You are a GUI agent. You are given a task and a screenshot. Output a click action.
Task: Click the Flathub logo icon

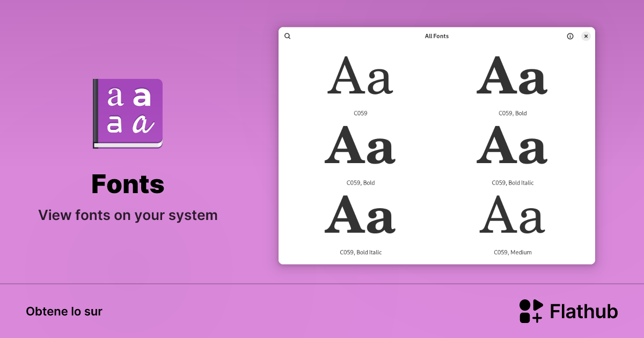pos(531,311)
